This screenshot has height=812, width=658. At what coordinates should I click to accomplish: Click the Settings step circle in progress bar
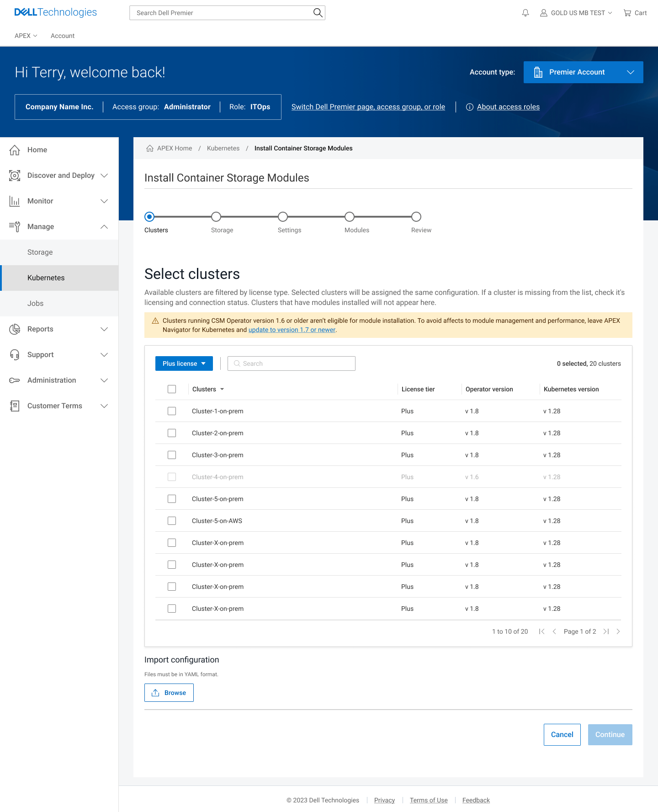pyautogui.click(x=283, y=217)
